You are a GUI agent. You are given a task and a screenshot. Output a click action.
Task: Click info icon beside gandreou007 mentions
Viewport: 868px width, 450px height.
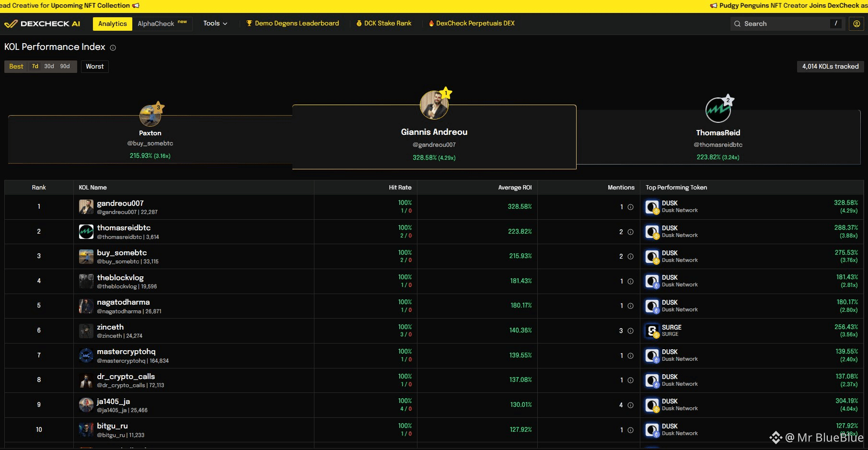point(631,207)
